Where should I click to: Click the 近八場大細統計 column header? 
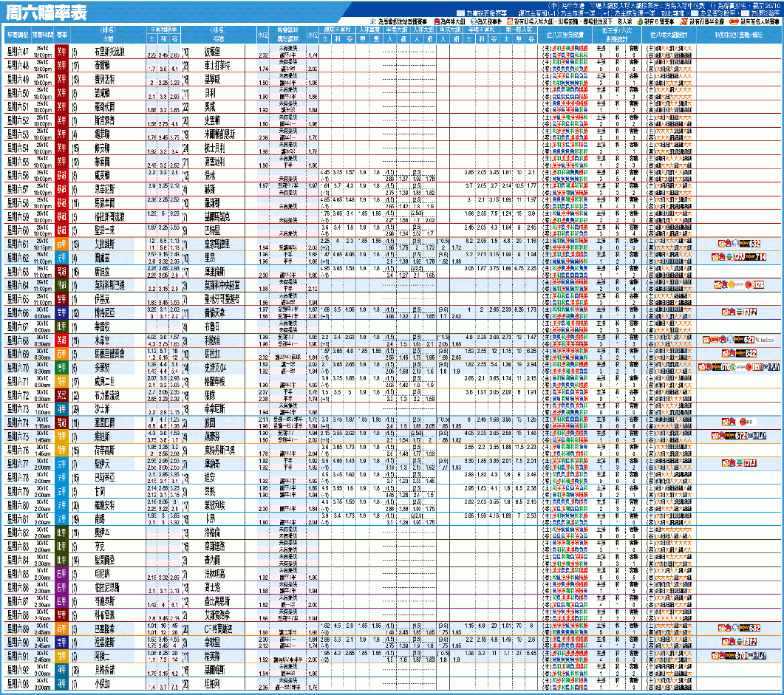click(x=669, y=35)
